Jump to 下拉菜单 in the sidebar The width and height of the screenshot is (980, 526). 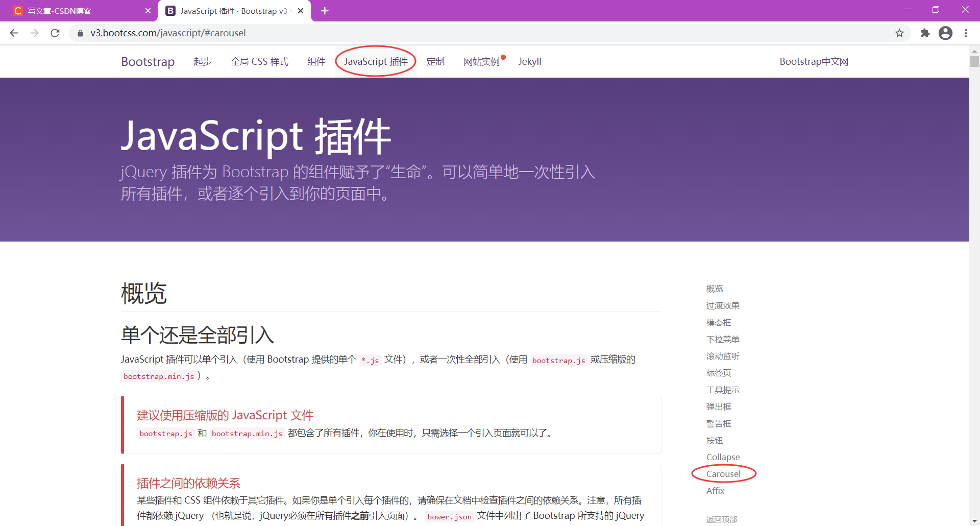tap(723, 340)
